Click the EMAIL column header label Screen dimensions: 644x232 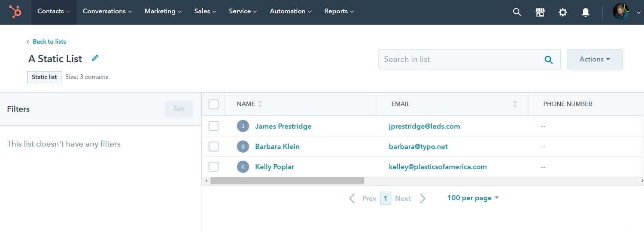pos(401,104)
